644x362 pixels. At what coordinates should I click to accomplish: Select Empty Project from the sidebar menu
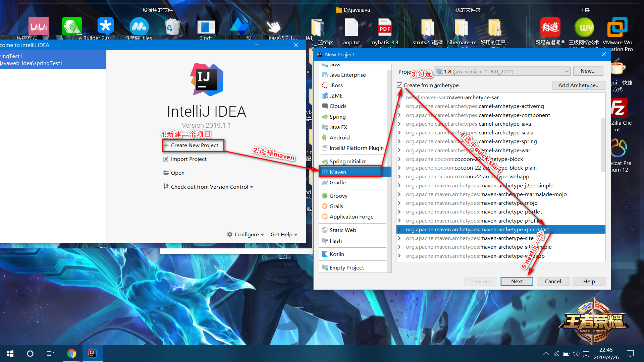[347, 267]
